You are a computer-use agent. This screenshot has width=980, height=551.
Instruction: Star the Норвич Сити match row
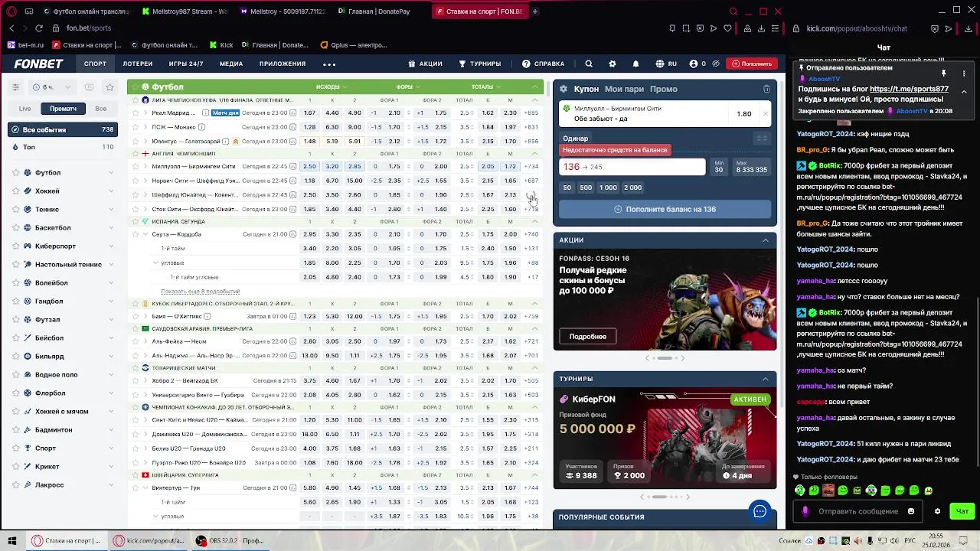coord(135,181)
